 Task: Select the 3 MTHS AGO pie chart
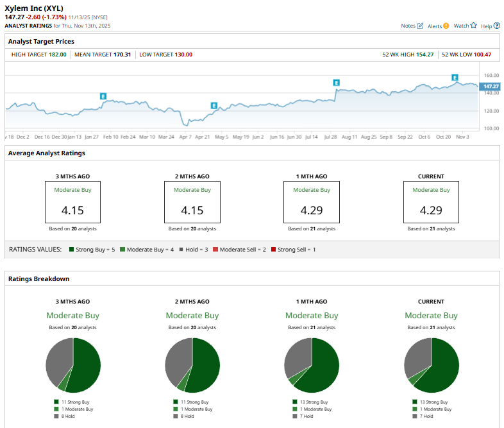73,365
